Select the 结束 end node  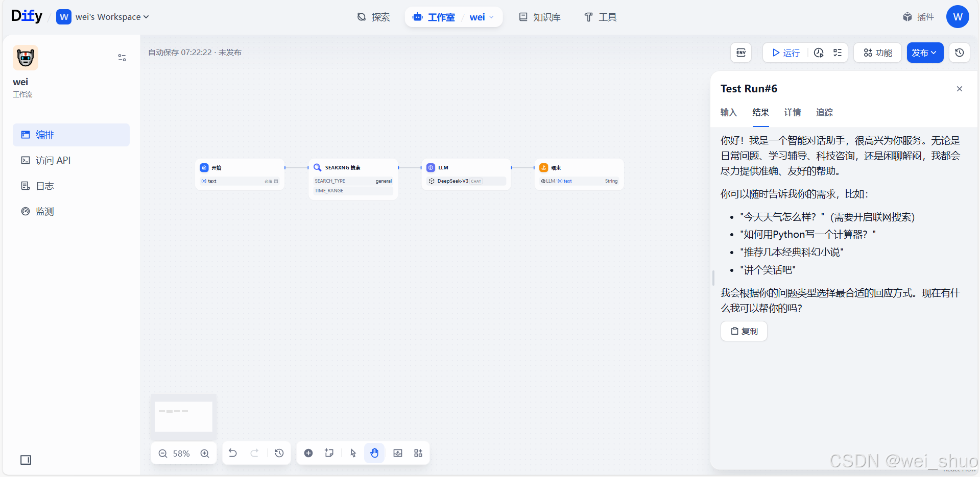point(579,174)
